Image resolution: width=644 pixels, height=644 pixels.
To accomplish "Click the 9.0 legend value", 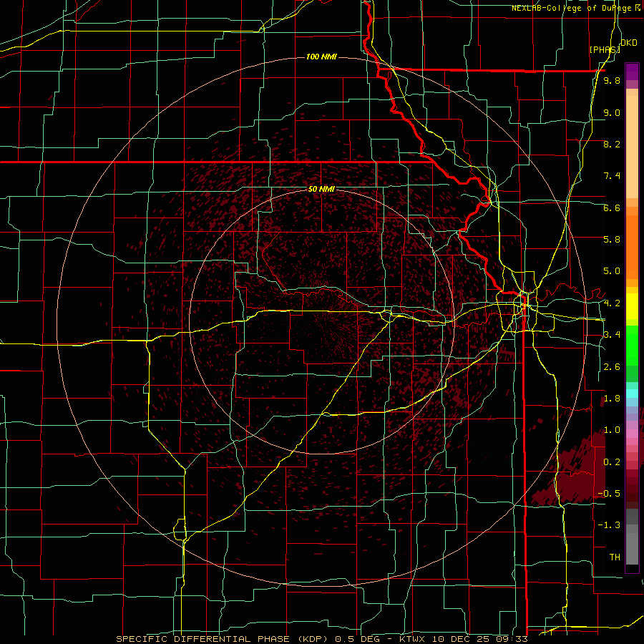I will point(612,112).
